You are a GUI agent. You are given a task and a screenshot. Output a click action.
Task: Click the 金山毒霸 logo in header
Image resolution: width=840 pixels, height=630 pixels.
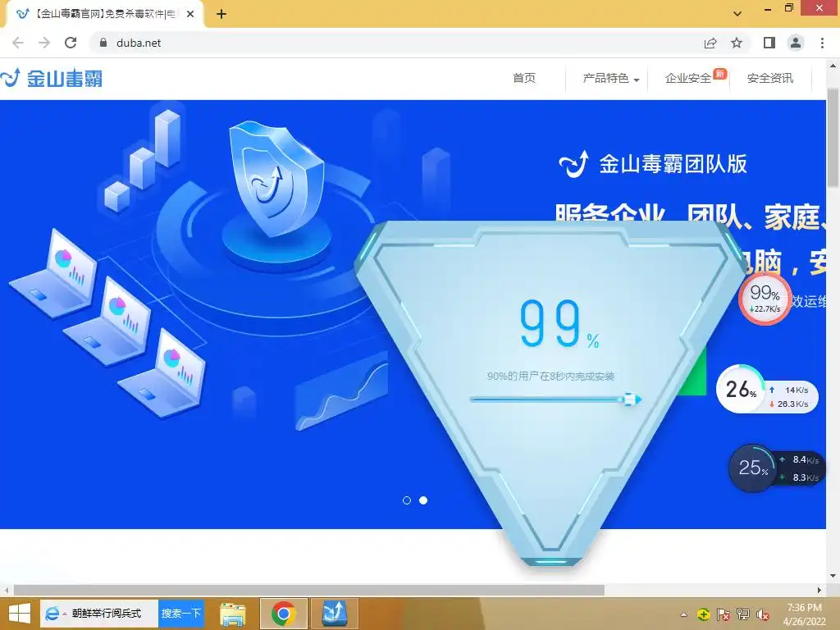(x=52, y=78)
